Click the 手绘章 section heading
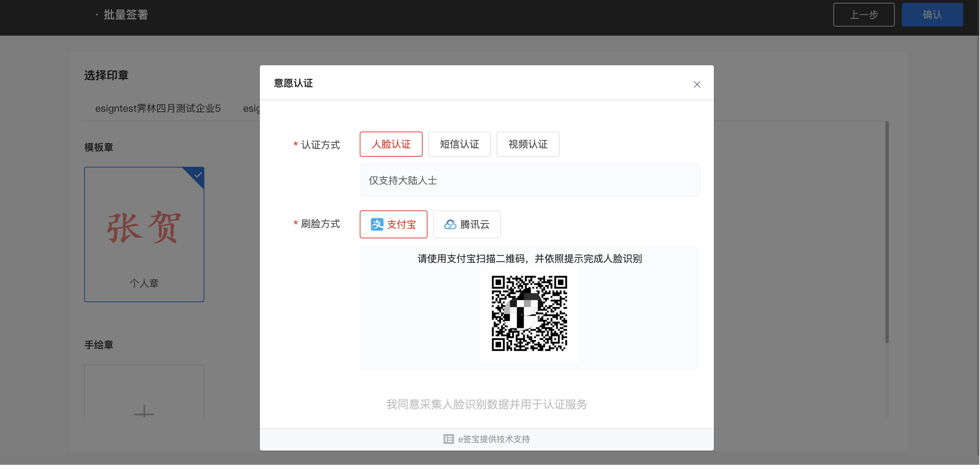The height and width of the screenshot is (469, 980). [x=98, y=345]
